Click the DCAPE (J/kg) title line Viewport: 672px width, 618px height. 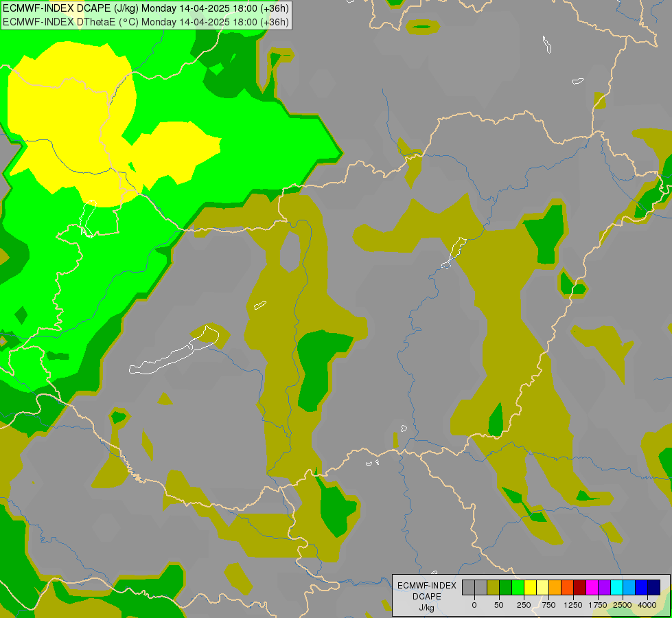coord(146,8)
